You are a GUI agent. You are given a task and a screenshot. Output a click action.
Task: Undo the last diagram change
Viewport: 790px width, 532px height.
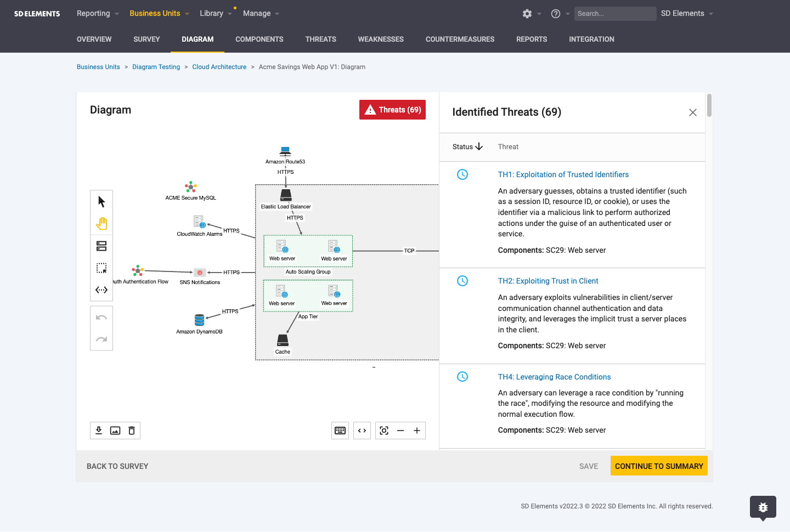tap(101, 317)
